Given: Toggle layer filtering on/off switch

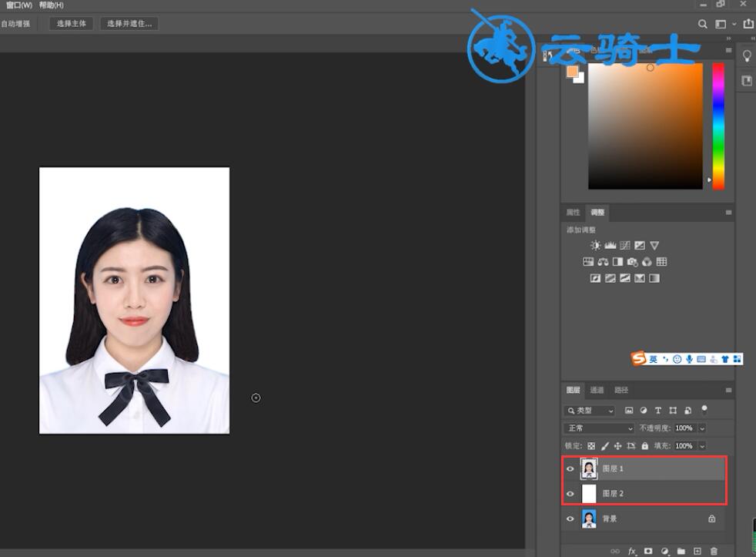Looking at the screenshot, I should pyautogui.click(x=704, y=410).
